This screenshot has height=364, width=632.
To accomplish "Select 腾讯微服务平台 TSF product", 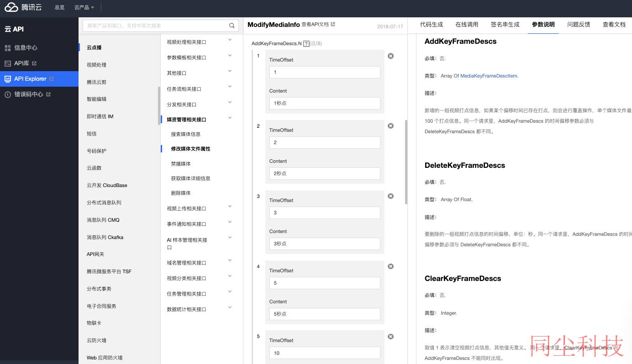I will click(109, 271).
